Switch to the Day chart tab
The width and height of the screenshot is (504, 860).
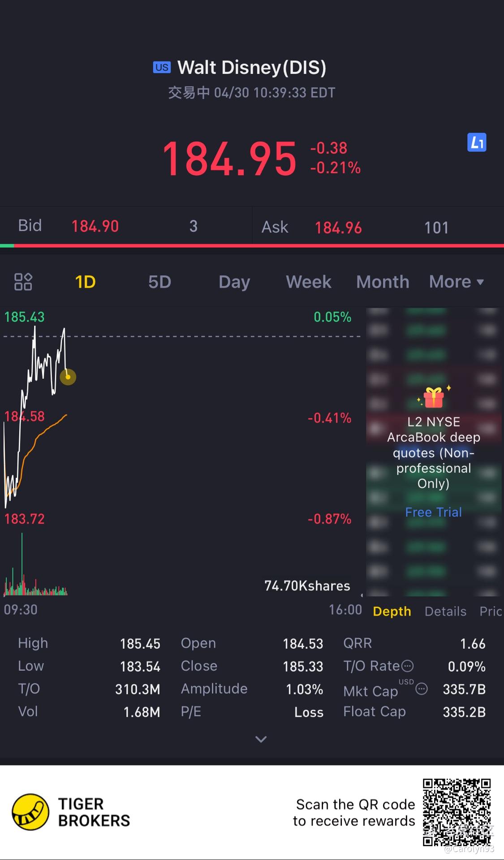(234, 282)
